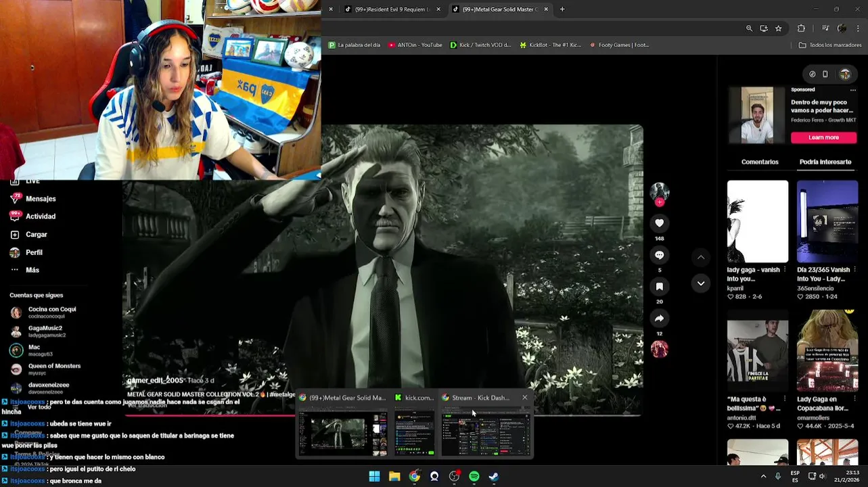Open the davoxeneizeee followed account

40,388
